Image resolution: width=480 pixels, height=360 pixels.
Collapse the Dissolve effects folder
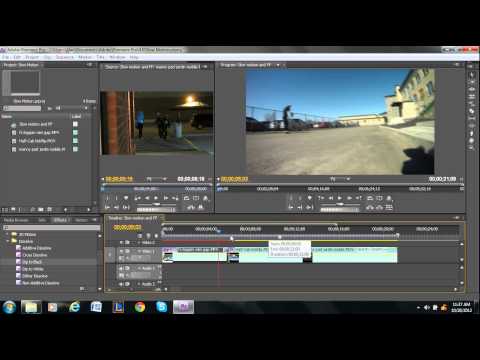(8, 241)
